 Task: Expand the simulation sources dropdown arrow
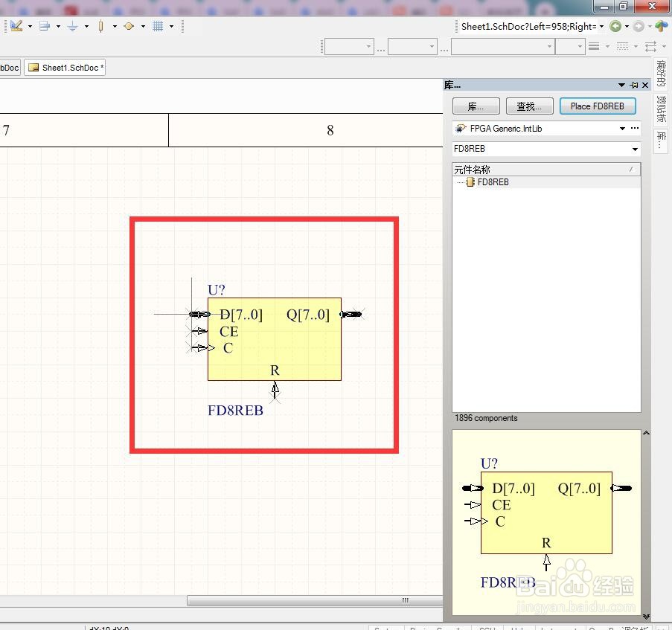(143, 27)
